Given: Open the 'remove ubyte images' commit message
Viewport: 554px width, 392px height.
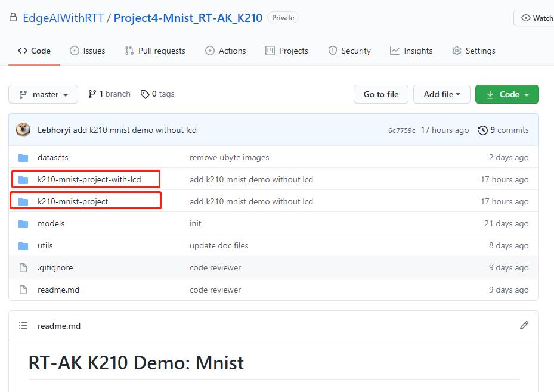Looking at the screenshot, I should [x=230, y=157].
